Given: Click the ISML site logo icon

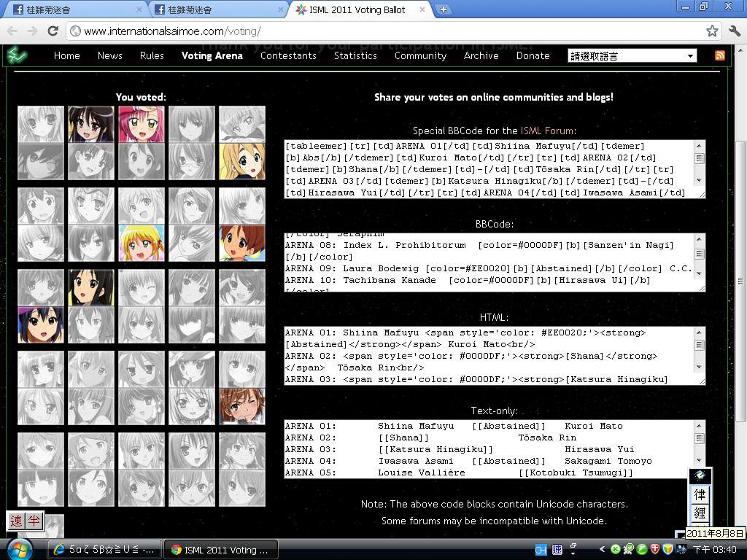Looking at the screenshot, I should 17,55.
